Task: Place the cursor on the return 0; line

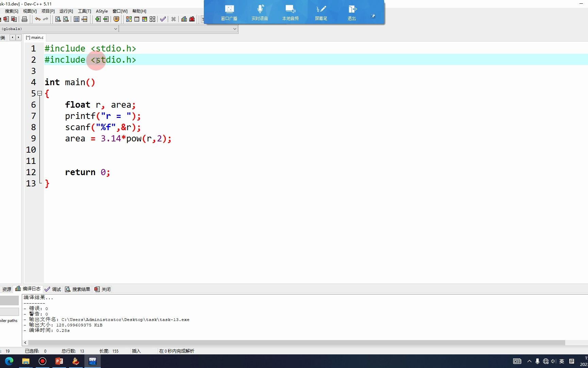Action: 87,172
